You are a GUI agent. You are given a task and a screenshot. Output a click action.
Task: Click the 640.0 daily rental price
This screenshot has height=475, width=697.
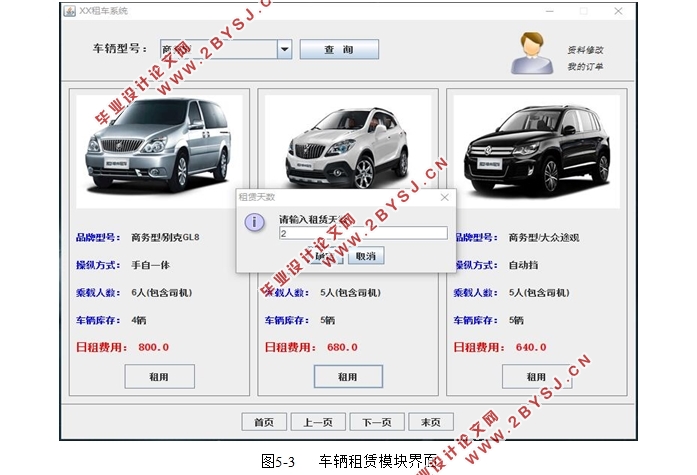pos(531,347)
